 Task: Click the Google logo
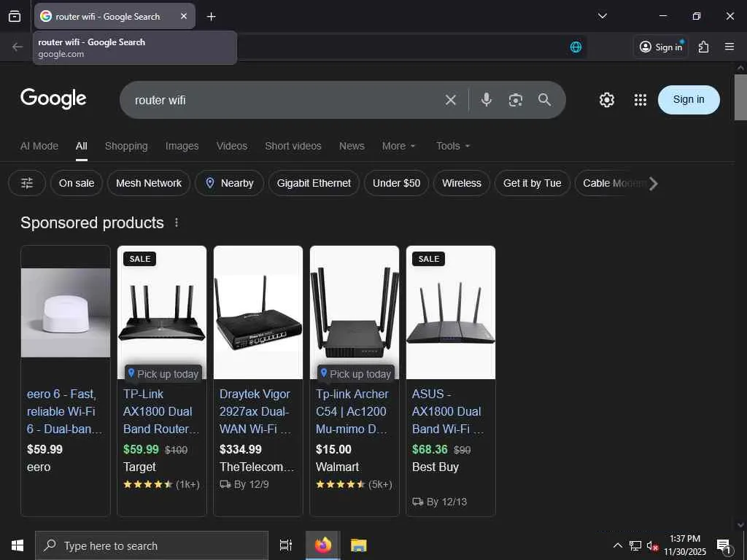pos(53,98)
